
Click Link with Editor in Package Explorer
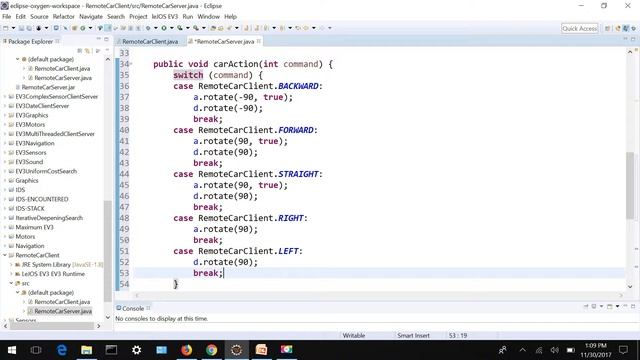pos(87,51)
